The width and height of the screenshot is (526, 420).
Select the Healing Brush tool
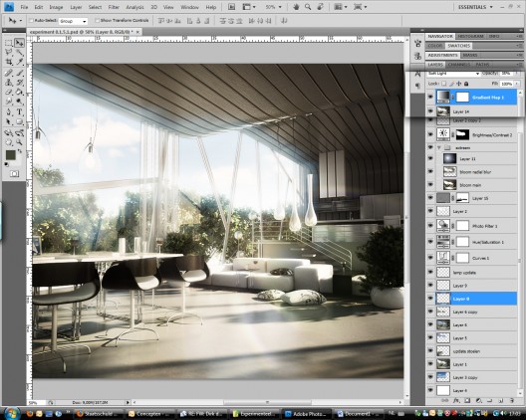tap(9, 73)
